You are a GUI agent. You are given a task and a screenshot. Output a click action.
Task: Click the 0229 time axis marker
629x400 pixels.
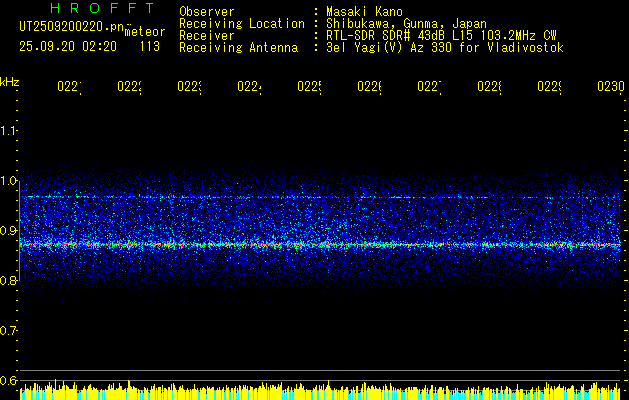pyautogui.click(x=549, y=87)
